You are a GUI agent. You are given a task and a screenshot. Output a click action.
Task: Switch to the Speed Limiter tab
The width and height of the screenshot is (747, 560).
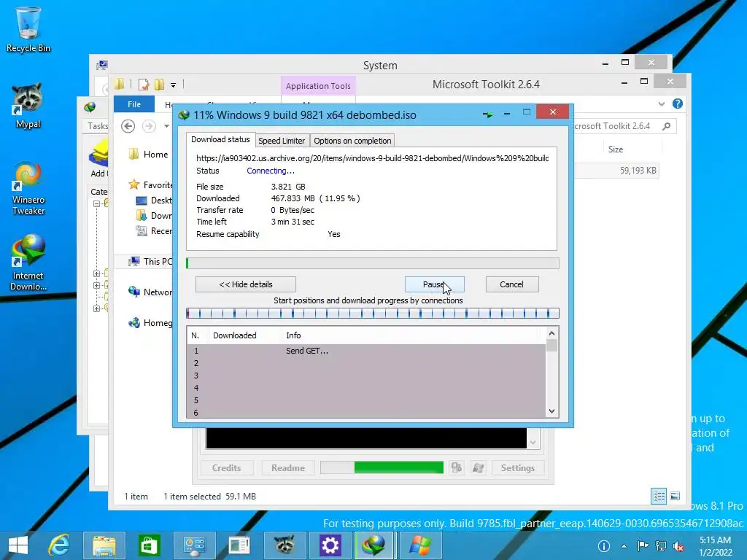click(x=282, y=141)
